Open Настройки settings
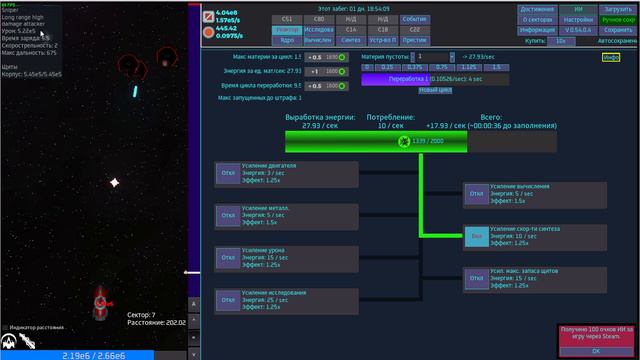The height and width of the screenshot is (360, 640). pyautogui.click(x=578, y=20)
